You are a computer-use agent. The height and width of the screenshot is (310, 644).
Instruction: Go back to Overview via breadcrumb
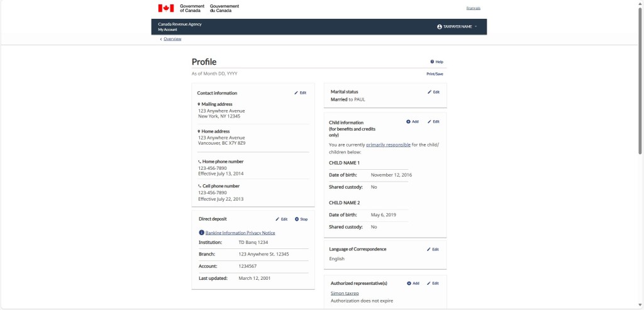[x=172, y=39]
